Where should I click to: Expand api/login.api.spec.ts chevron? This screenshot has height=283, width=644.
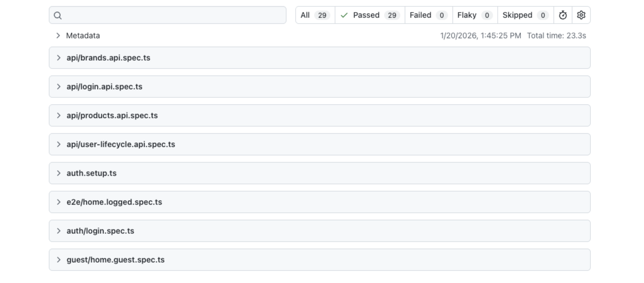coord(59,87)
